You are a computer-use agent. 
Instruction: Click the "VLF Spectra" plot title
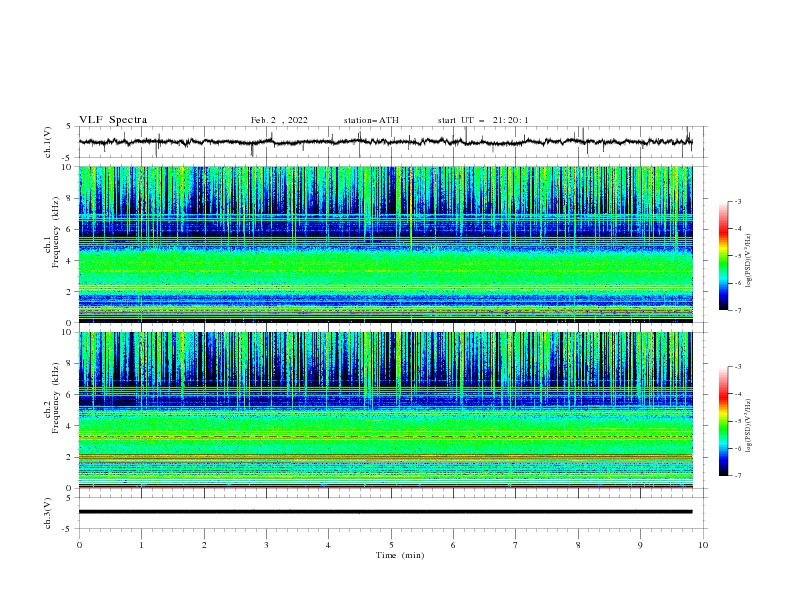(113, 120)
